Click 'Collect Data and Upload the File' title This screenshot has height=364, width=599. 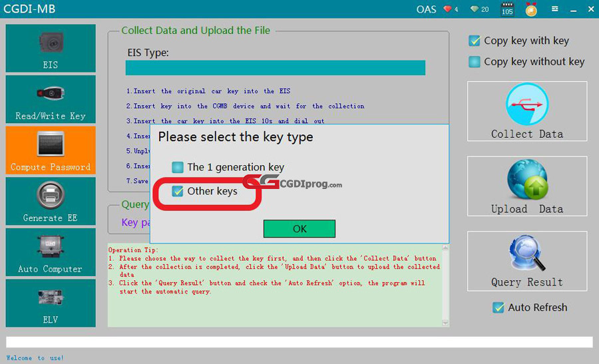196,30
